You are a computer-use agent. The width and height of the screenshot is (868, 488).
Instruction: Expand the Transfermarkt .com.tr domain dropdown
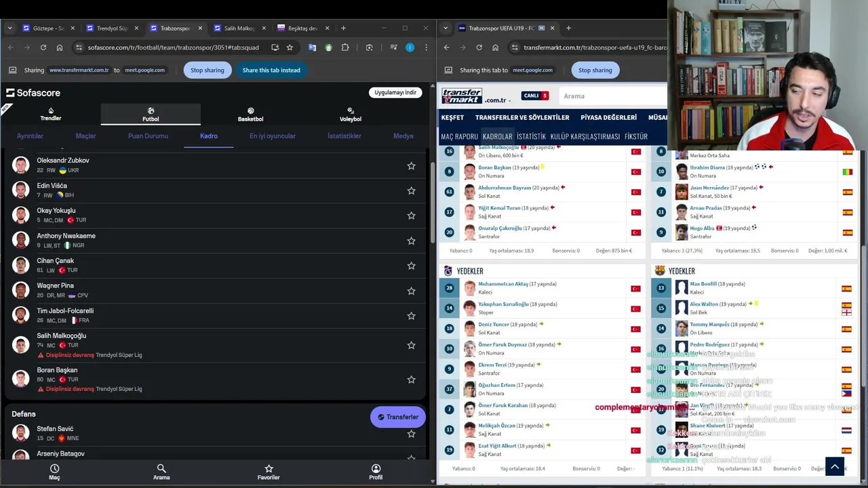[x=509, y=100]
